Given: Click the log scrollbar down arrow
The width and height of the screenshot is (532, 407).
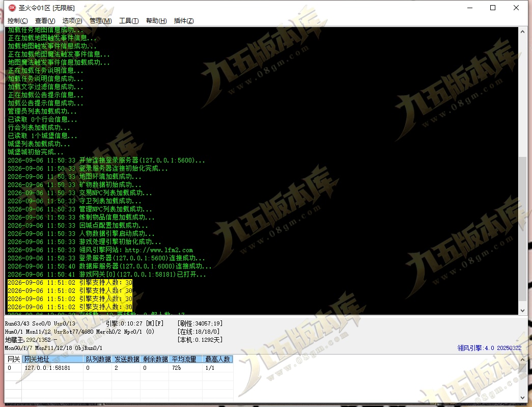Looking at the screenshot, I should (522, 311).
